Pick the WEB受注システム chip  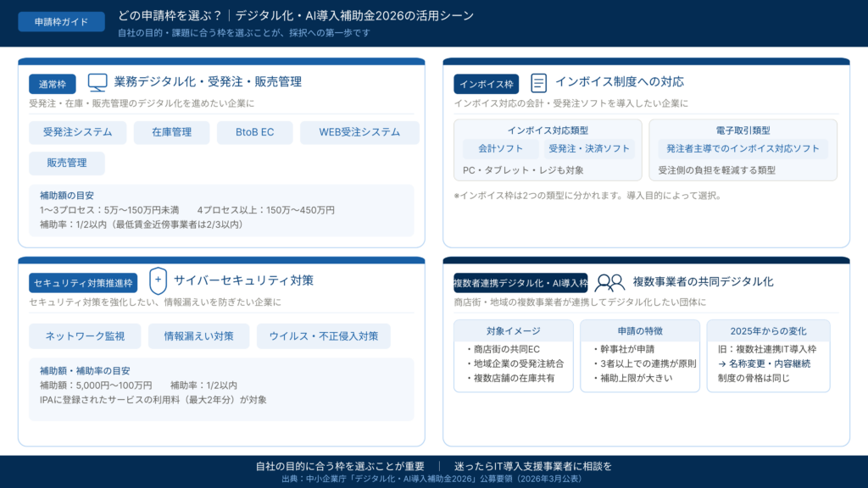click(x=359, y=132)
